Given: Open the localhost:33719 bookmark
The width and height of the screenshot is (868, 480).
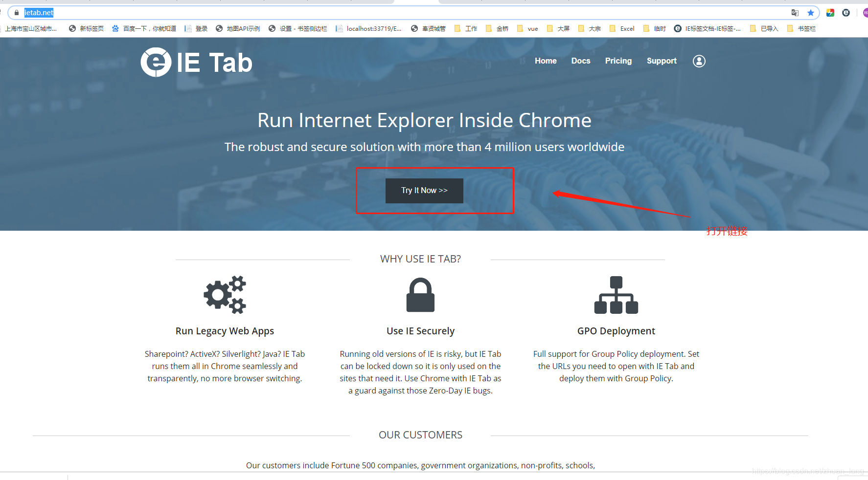Looking at the screenshot, I should (x=368, y=28).
